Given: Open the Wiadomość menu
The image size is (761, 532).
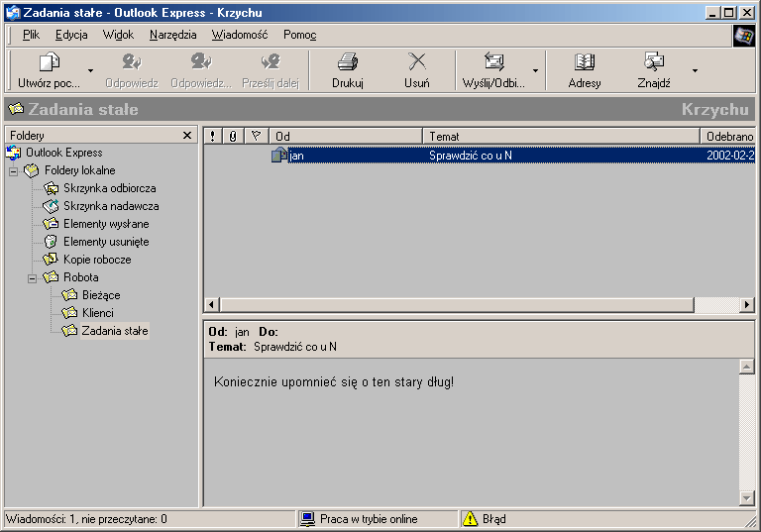Looking at the screenshot, I should pos(239,35).
